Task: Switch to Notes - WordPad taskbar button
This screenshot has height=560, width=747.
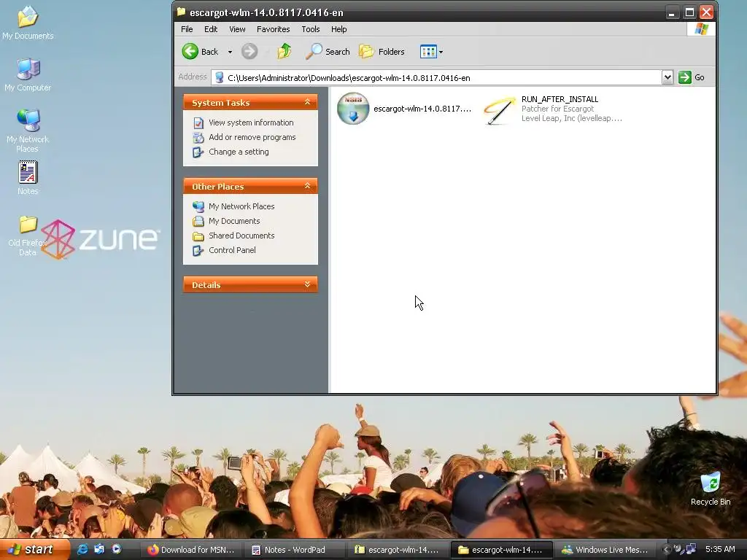Action: pos(293,550)
